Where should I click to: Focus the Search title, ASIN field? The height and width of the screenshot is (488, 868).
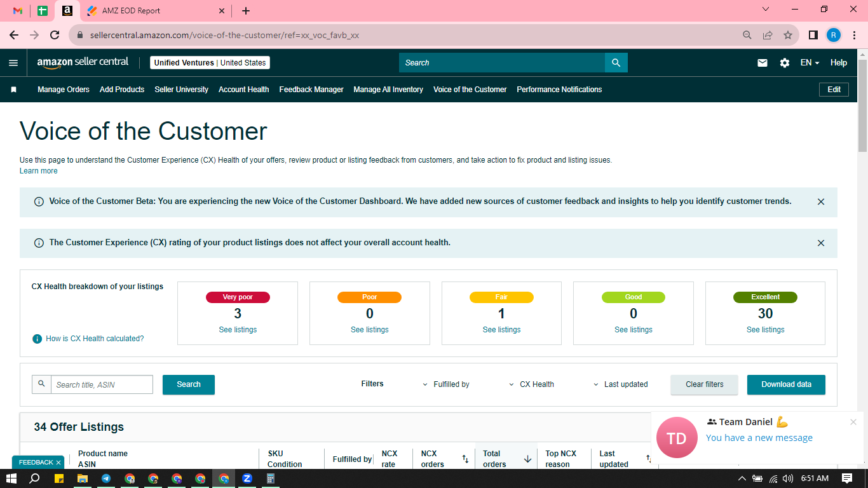[x=102, y=384]
